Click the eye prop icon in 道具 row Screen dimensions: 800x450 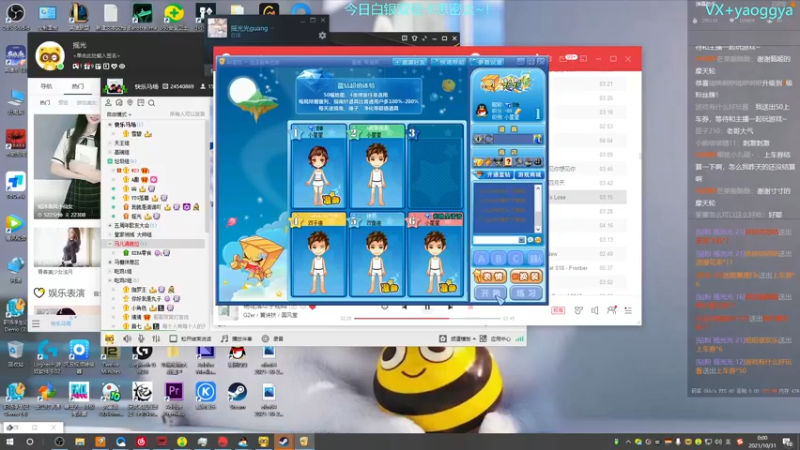(479, 139)
